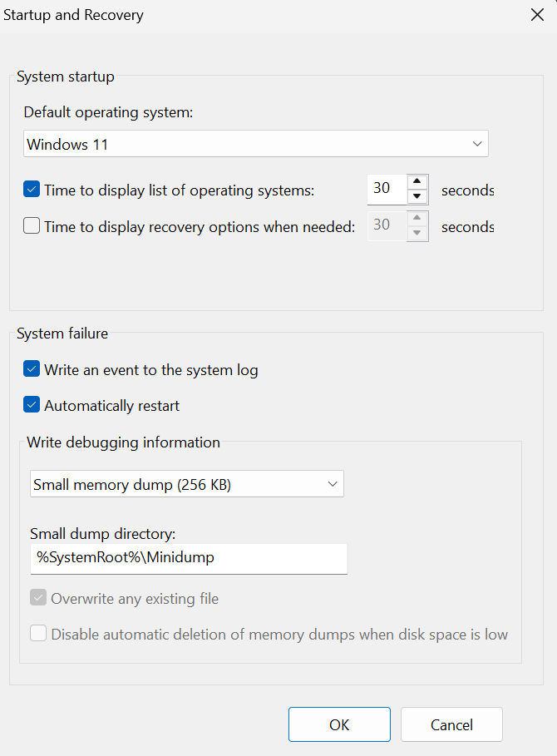Decrease operating systems list display seconds
This screenshot has height=756, width=557.
coord(417,196)
